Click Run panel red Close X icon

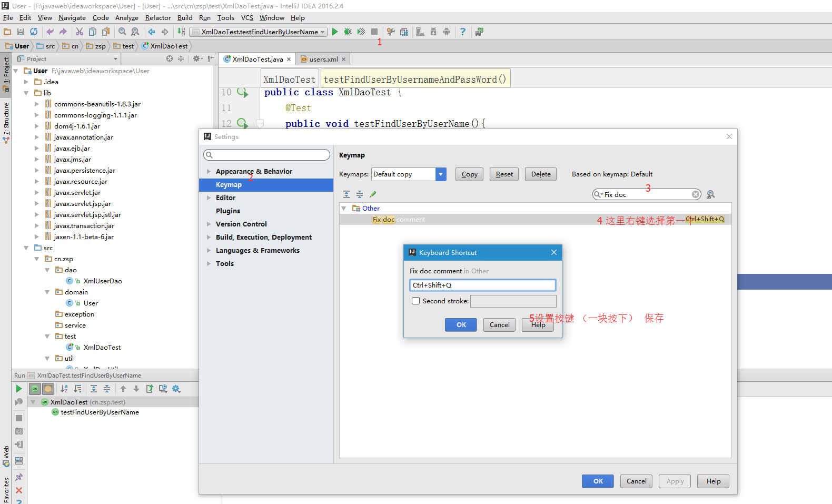[19, 490]
